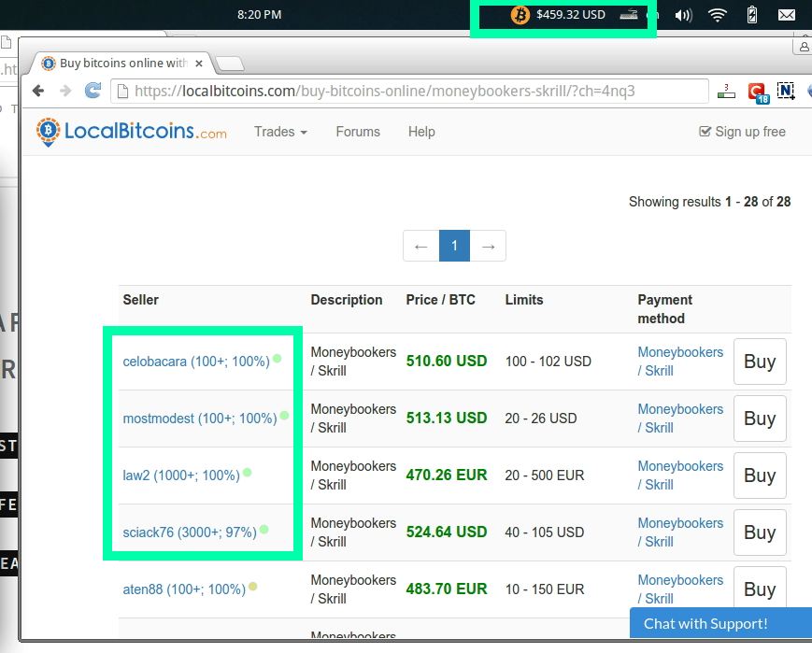Screen dimensions: 812x653
Task: Open Moneybookers / Skrill payment link in sciack76 row
Action: coord(680,532)
